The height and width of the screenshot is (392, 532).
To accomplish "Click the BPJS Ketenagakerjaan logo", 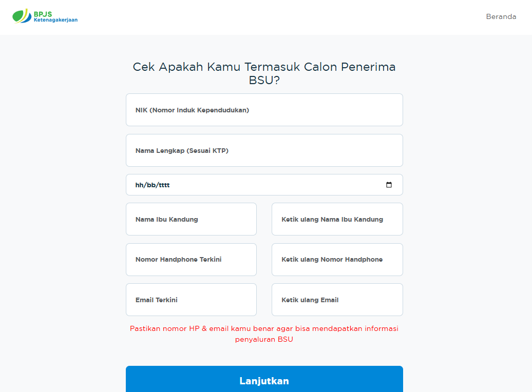I will (x=45, y=16).
